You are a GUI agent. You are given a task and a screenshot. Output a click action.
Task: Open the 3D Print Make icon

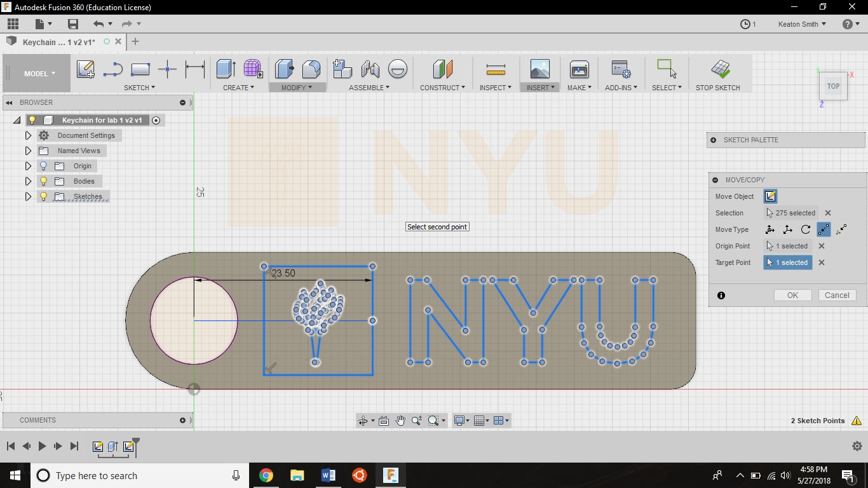(x=580, y=69)
